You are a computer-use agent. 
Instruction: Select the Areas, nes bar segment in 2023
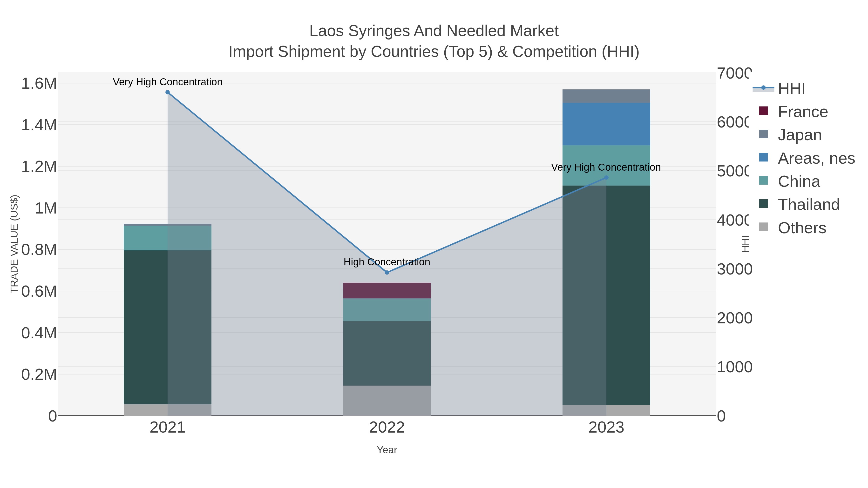tap(606, 124)
